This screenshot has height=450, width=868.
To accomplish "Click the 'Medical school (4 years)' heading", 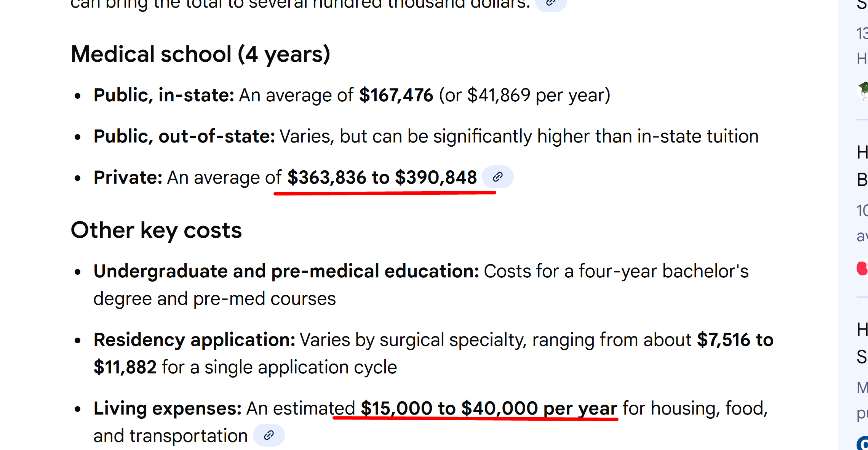I will tap(200, 54).
